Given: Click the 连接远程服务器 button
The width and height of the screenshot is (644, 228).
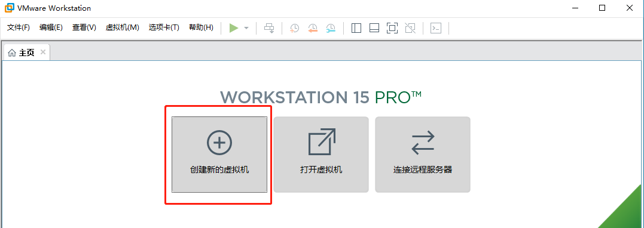Looking at the screenshot, I should click(x=423, y=155).
